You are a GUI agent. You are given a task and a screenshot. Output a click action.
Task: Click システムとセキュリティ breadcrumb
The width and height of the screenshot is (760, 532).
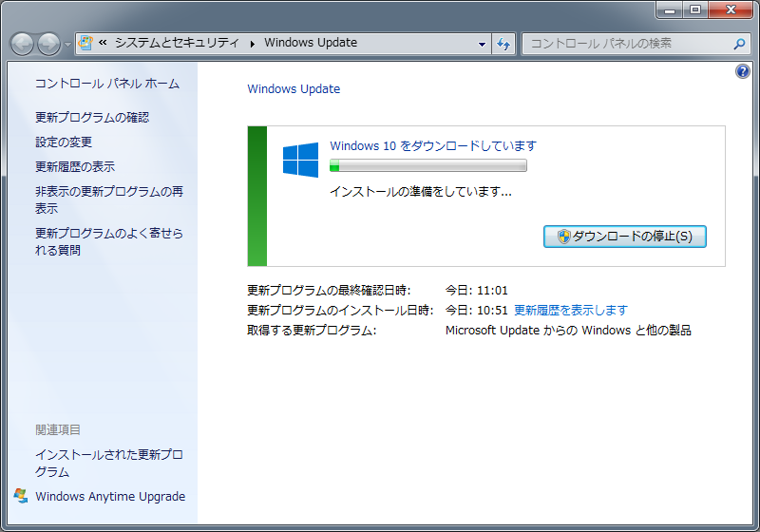[177, 43]
